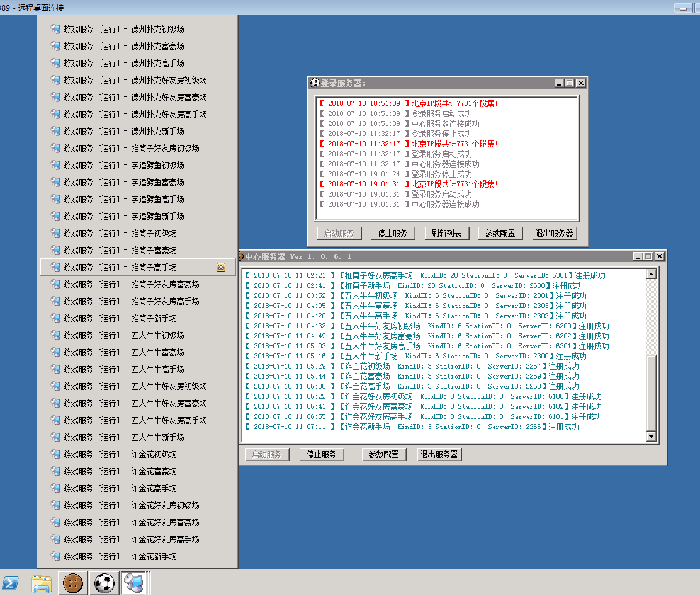Open 参数配置 in the login server window
This screenshot has width=700, height=596.
(x=500, y=233)
